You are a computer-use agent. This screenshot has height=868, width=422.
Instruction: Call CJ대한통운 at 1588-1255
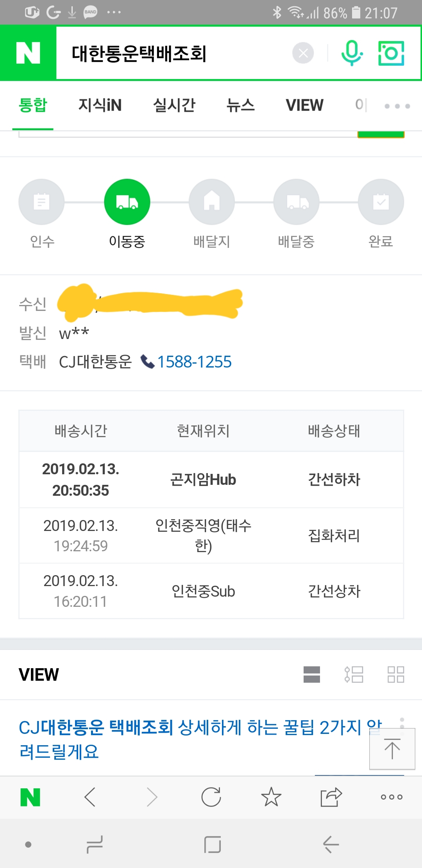194,362
